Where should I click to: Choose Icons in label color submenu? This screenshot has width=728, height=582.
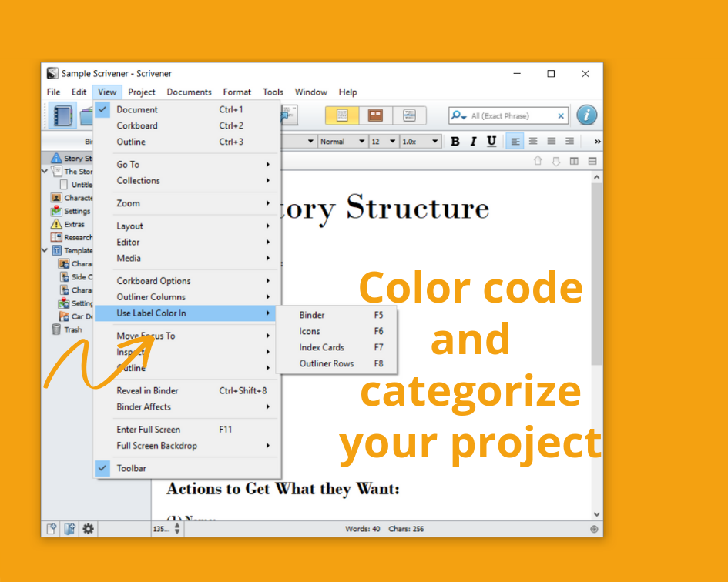click(337, 331)
